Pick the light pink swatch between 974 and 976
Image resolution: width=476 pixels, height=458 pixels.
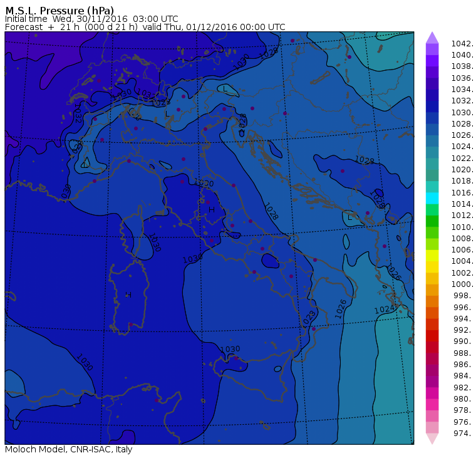432,427
